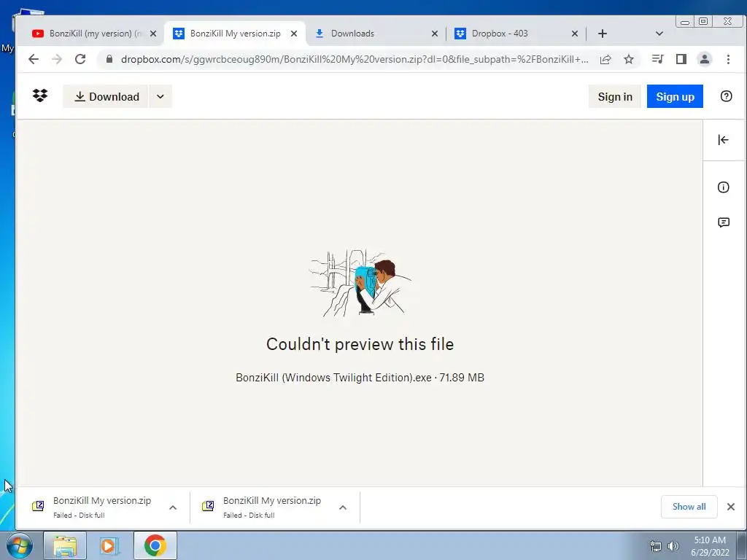The width and height of the screenshot is (747, 560).
Task: Close the downloads bar
Action: pos(731,507)
